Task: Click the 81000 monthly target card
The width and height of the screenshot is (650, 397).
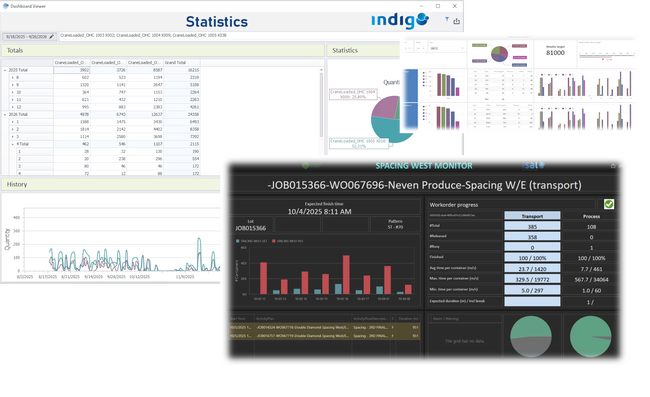Action: click(x=555, y=53)
